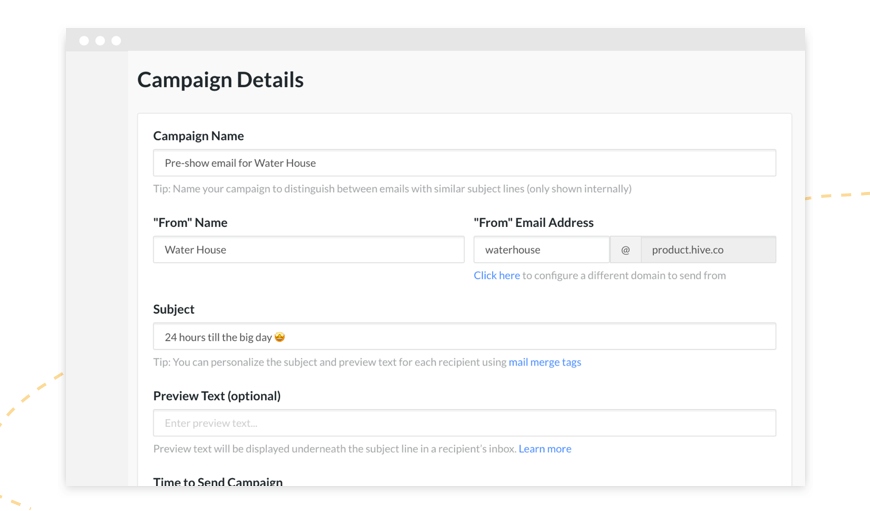Click the Campaign Details heading
Viewport: 870px width, 511px height.
(220, 80)
